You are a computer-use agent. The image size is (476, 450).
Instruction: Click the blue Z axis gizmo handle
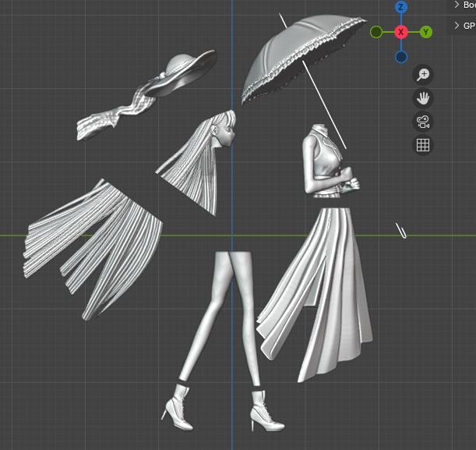[x=401, y=7]
